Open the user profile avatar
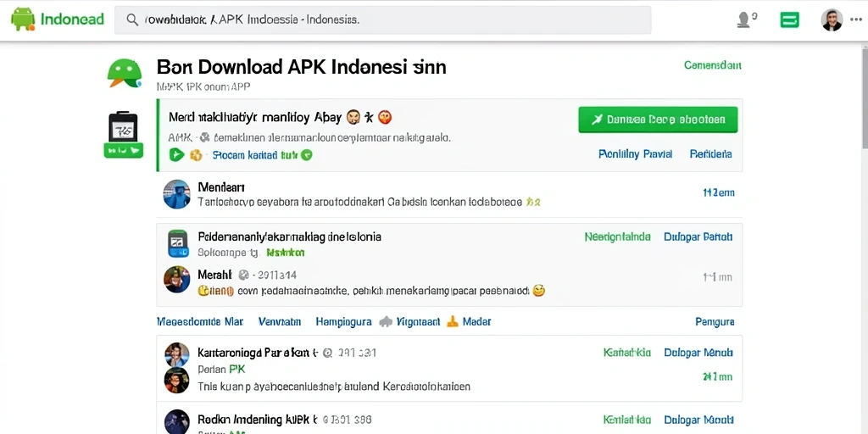 pyautogui.click(x=832, y=20)
